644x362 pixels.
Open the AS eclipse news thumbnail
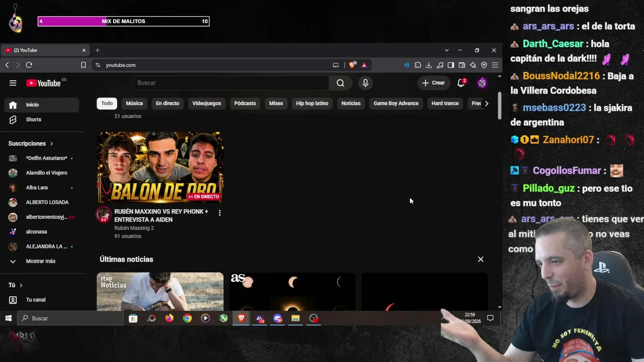click(292, 292)
